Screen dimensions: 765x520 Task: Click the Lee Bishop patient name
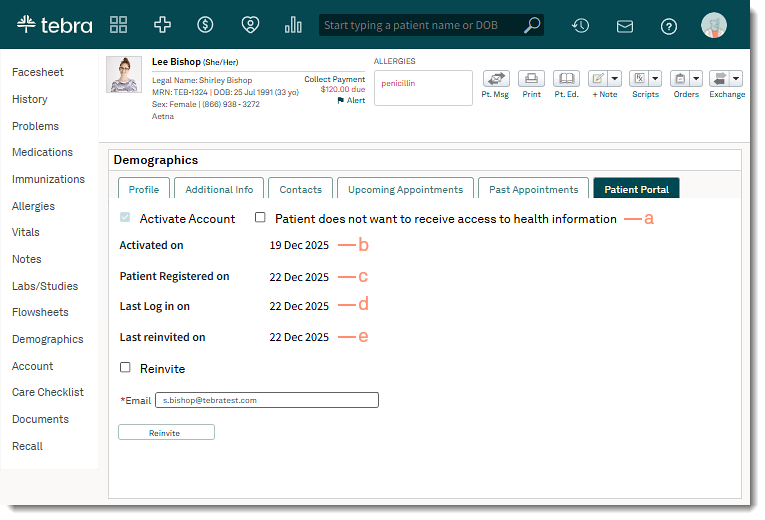(x=176, y=62)
